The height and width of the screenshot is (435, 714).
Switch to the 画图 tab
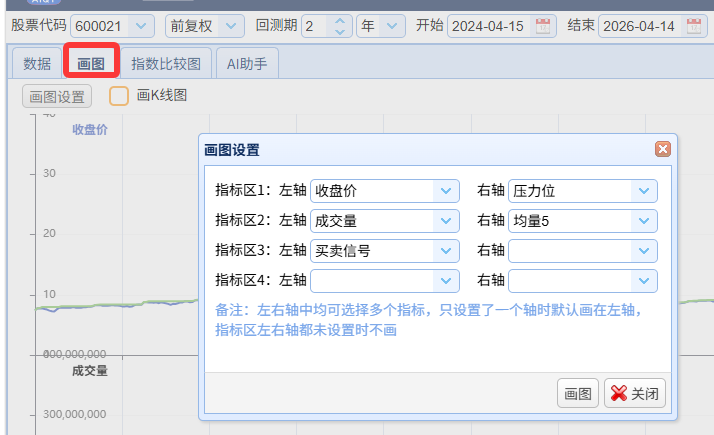[91, 63]
